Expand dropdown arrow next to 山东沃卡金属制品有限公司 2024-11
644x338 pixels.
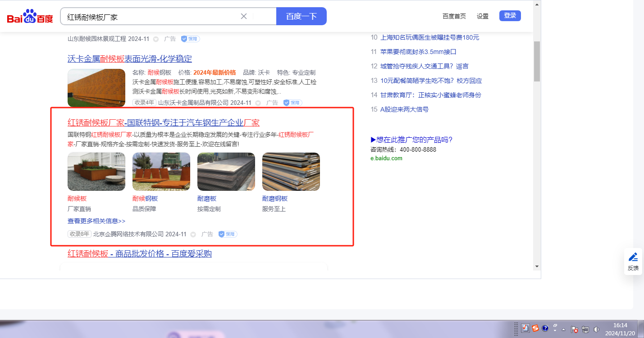click(258, 103)
